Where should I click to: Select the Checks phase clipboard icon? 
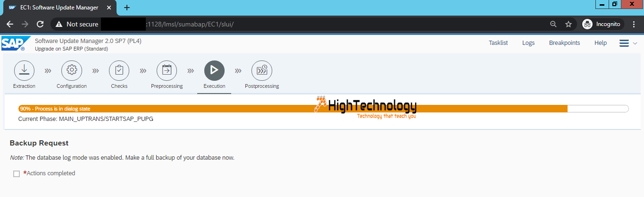119,70
